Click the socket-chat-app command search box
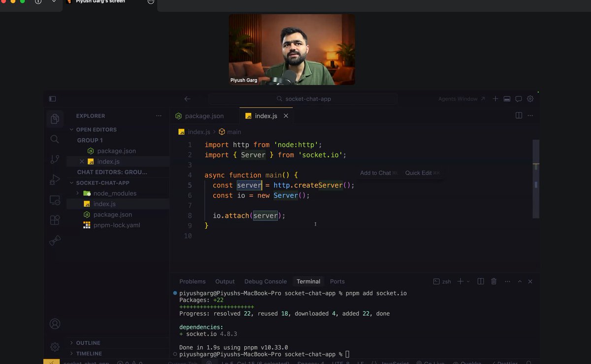 pyautogui.click(x=303, y=99)
